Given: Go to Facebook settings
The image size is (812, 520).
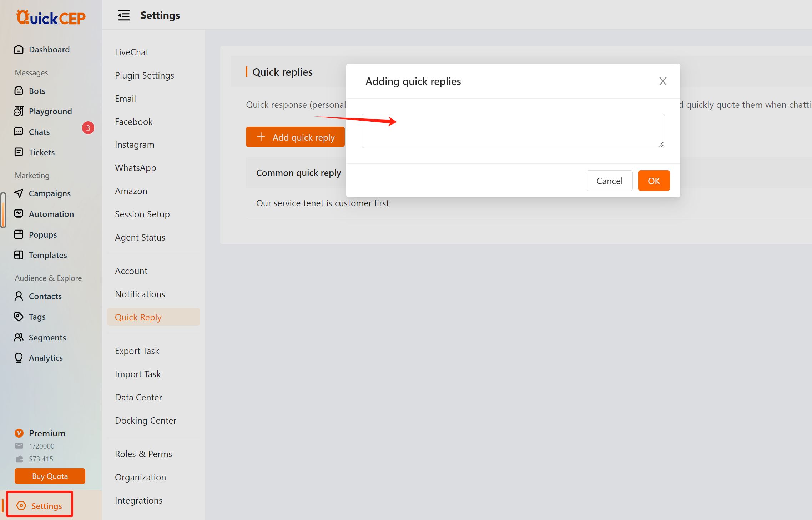Looking at the screenshot, I should tap(133, 122).
